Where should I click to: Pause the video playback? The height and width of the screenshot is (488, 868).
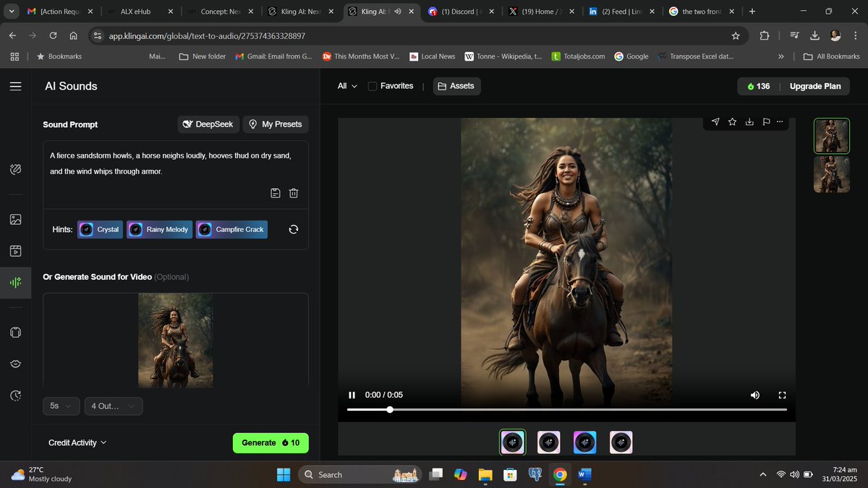[352, 395]
